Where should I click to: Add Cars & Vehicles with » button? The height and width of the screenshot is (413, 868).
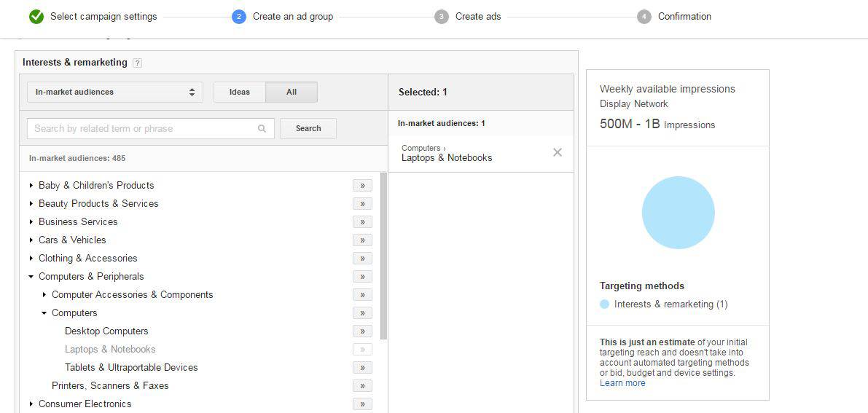[x=362, y=240]
